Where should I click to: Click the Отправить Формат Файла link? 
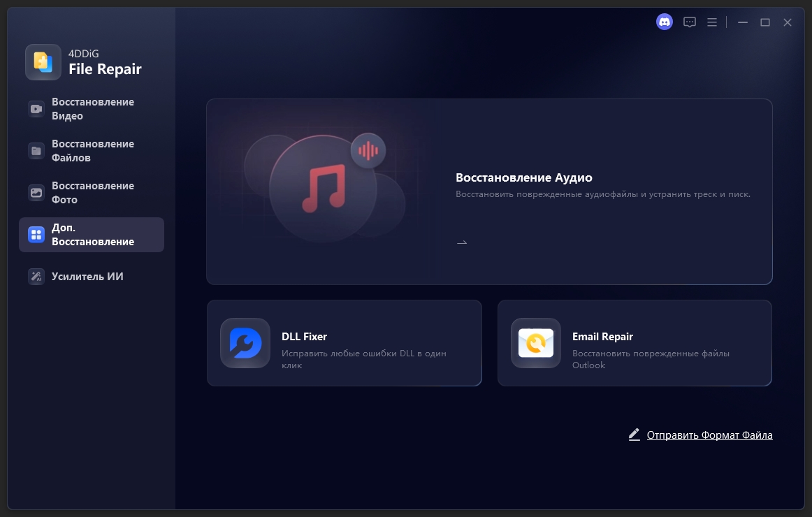[709, 435]
